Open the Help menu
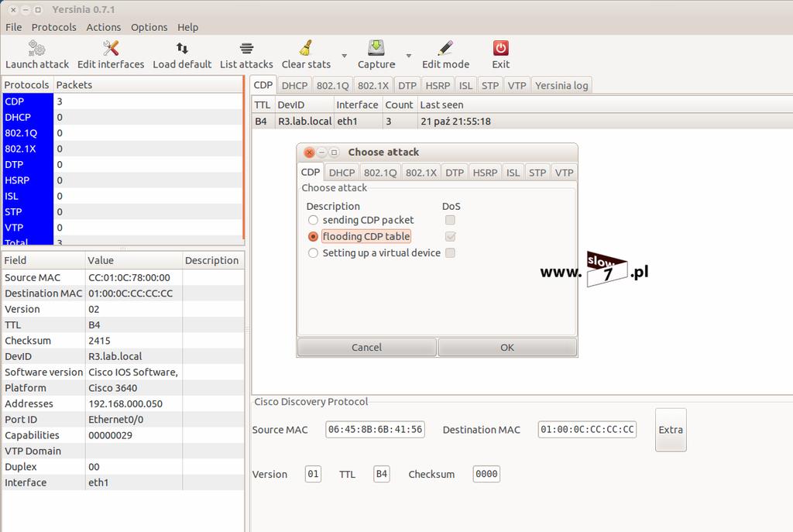The height and width of the screenshot is (532, 793). click(x=187, y=27)
